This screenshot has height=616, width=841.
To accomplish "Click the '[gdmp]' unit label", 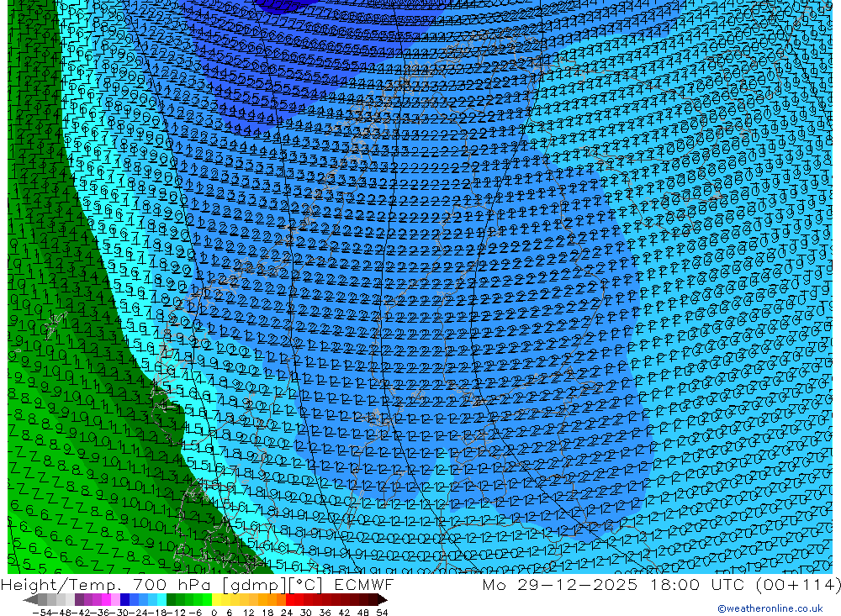I will point(256,584).
